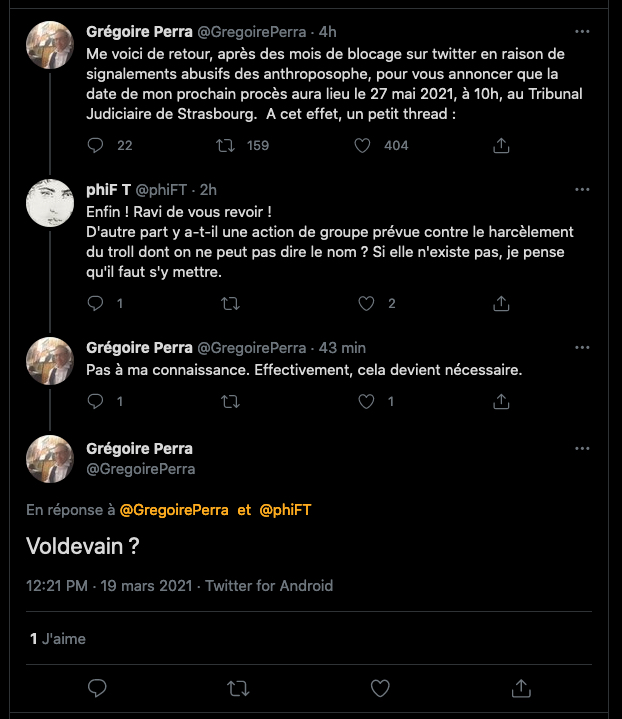The height and width of the screenshot is (719, 622).
Task: Open the @phiFT mention link in the reply header
Action: pos(285,510)
